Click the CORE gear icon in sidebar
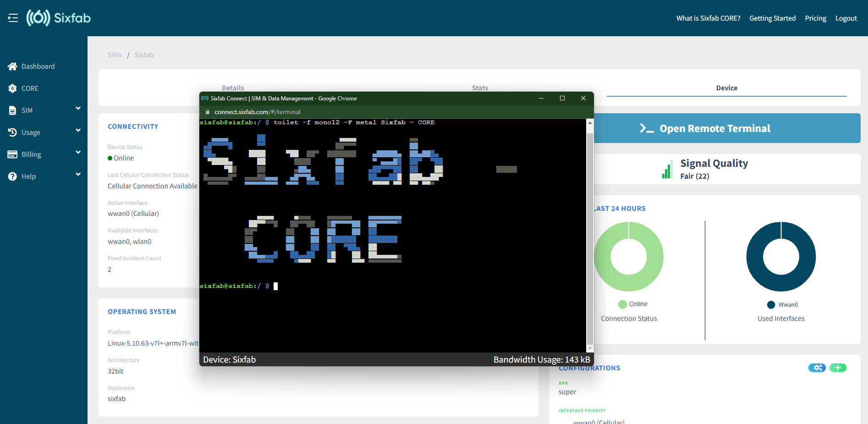 click(12, 88)
